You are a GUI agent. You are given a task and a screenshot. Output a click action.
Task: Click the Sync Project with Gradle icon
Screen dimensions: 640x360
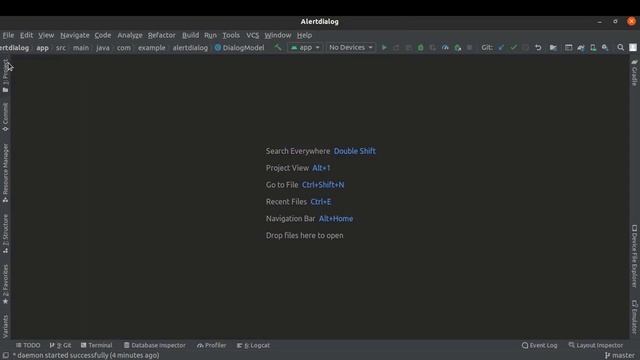[x=581, y=48]
